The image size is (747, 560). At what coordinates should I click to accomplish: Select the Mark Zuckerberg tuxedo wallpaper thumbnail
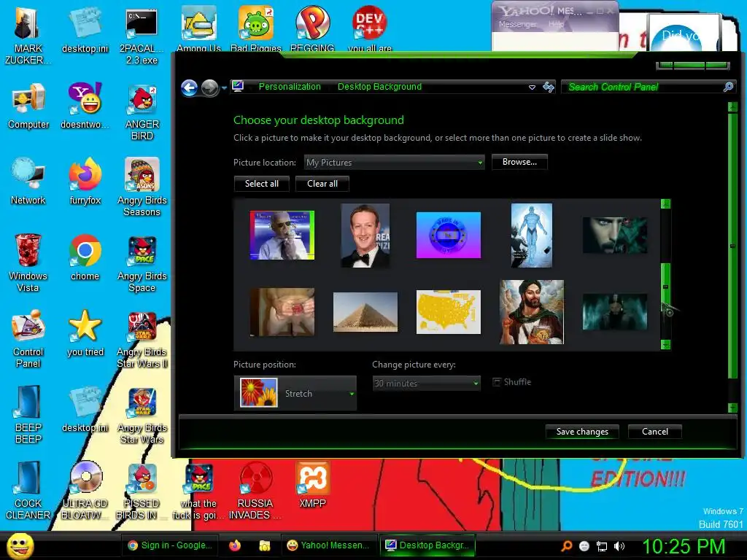[x=365, y=236]
